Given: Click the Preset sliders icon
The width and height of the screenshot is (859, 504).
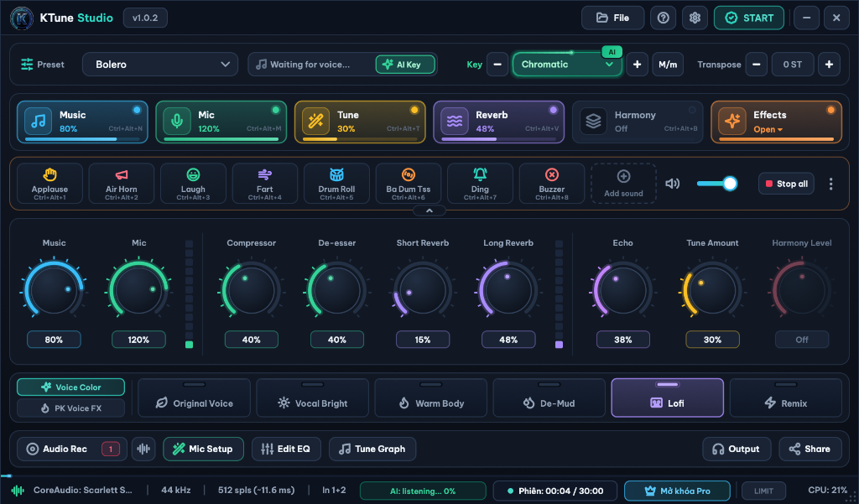Looking at the screenshot, I should [27, 64].
